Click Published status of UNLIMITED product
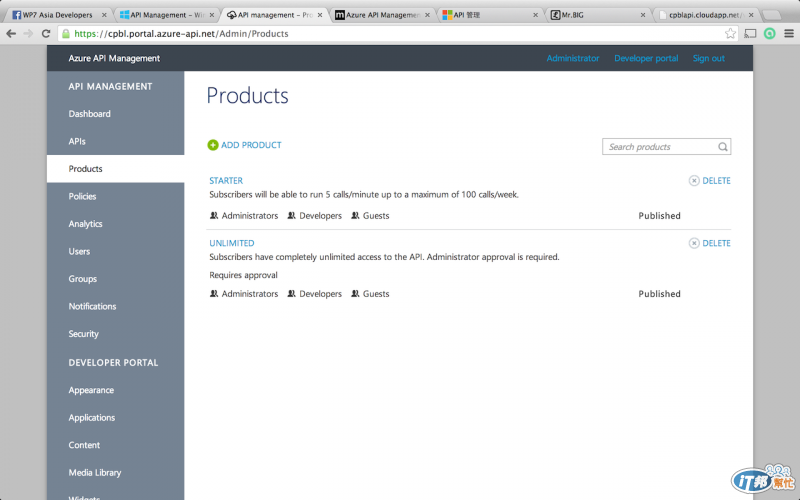 [x=659, y=294]
